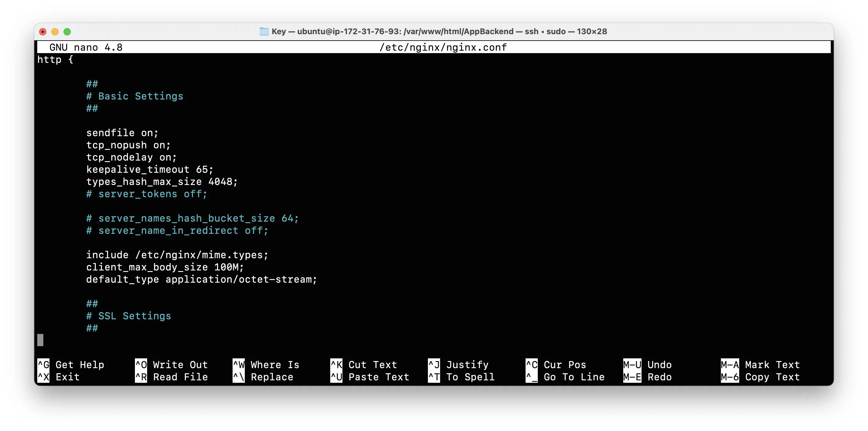Click the keepalive_timeout 65 line
Screen dimensions: 868x431
[x=149, y=169]
